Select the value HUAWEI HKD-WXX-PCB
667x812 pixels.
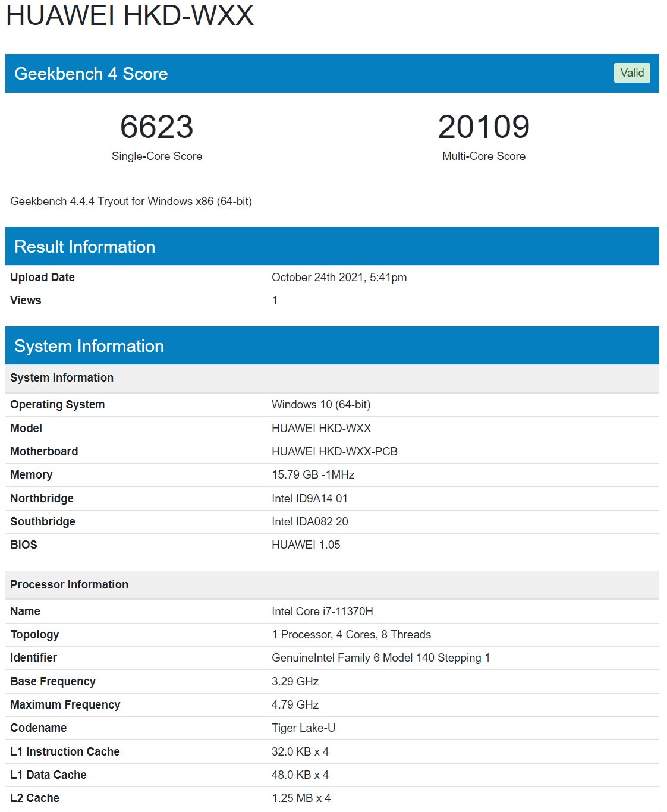[335, 451]
